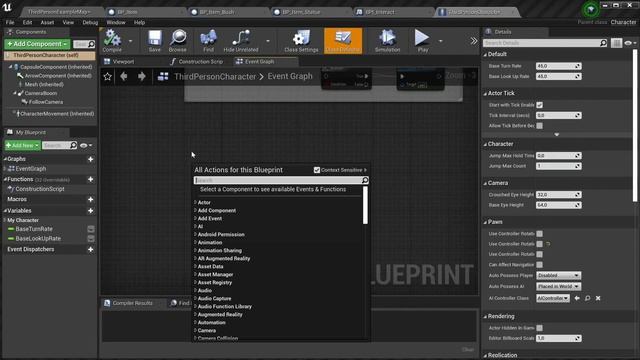The width and height of the screenshot is (640, 360).
Task: Expand toolbar overflow chevrons
Action: pos(473,41)
